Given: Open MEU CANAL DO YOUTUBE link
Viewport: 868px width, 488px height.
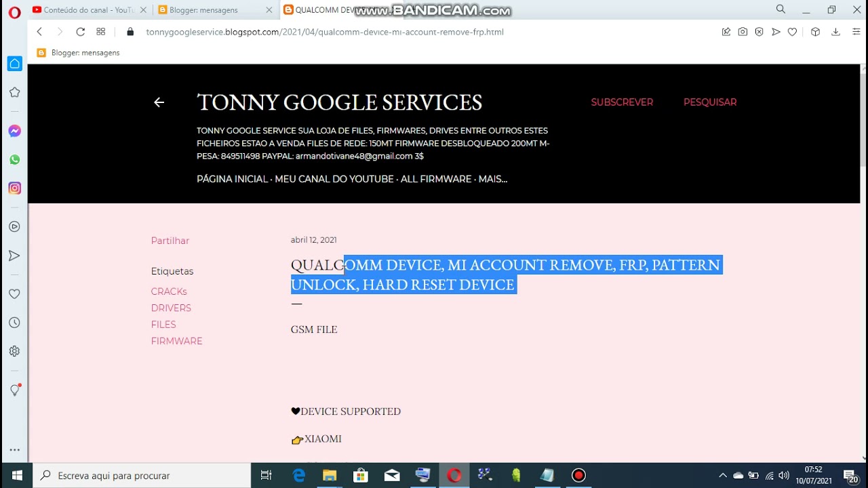Looking at the screenshot, I should 334,179.
